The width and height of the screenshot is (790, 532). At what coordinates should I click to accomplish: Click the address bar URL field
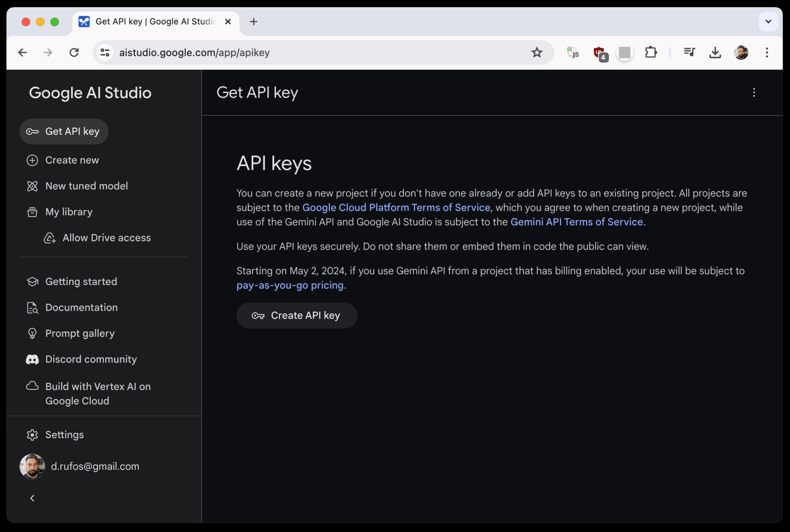click(x=315, y=52)
